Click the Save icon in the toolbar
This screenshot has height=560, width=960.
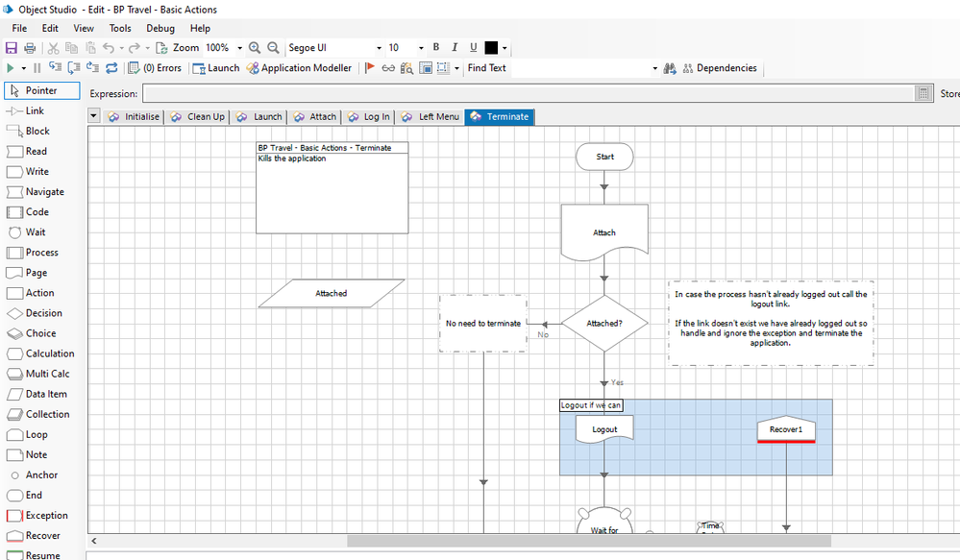coord(12,48)
